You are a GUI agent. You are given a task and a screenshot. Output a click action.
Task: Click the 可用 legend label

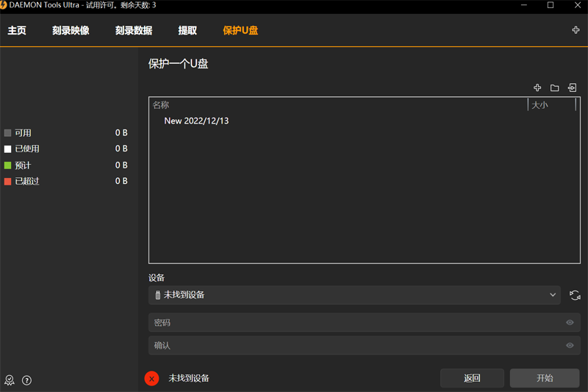click(23, 133)
